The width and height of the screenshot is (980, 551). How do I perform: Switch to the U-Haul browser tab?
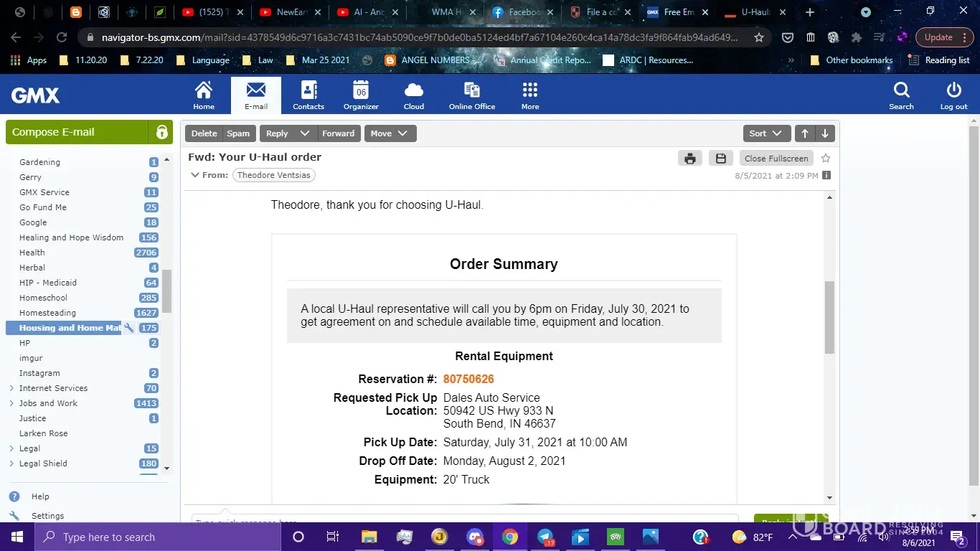(754, 12)
